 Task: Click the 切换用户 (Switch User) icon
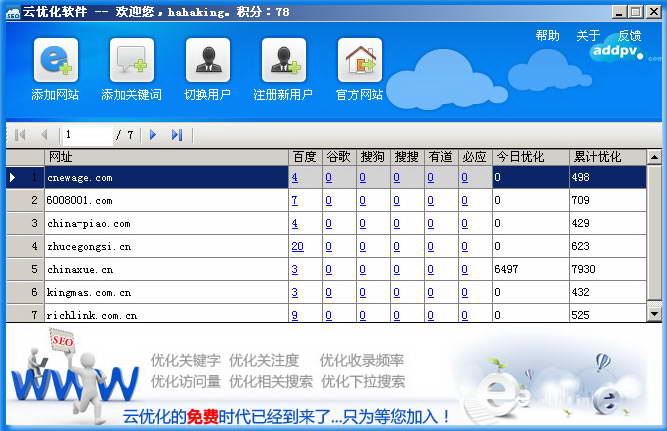(x=207, y=61)
